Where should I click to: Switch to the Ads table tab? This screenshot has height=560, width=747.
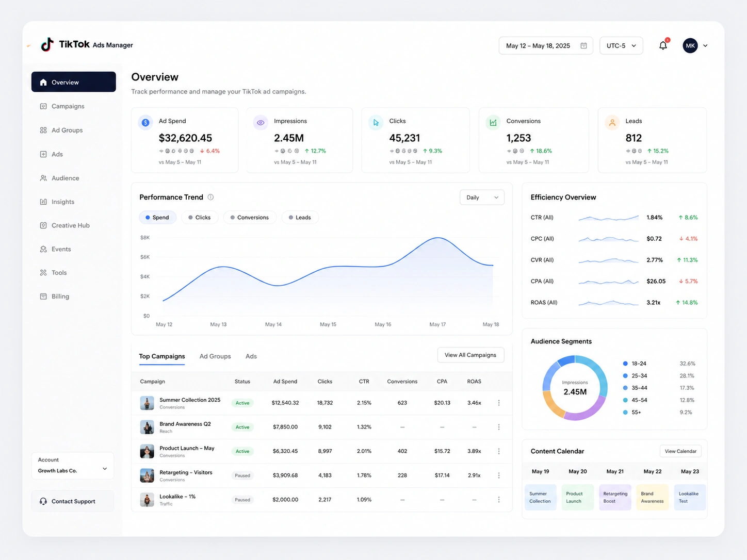251,356
